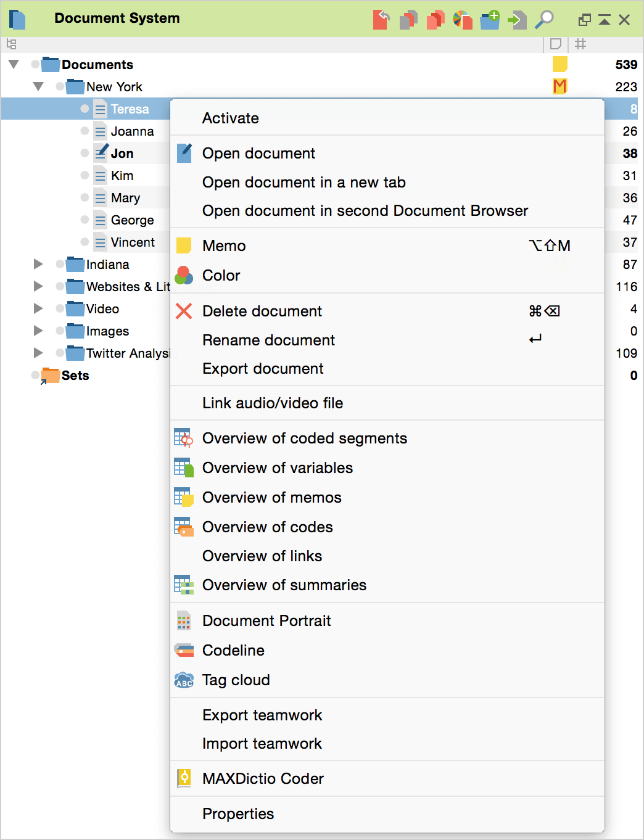644x840 pixels.
Task: Choose Overview of coded segments
Action: click(x=304, y=439)
